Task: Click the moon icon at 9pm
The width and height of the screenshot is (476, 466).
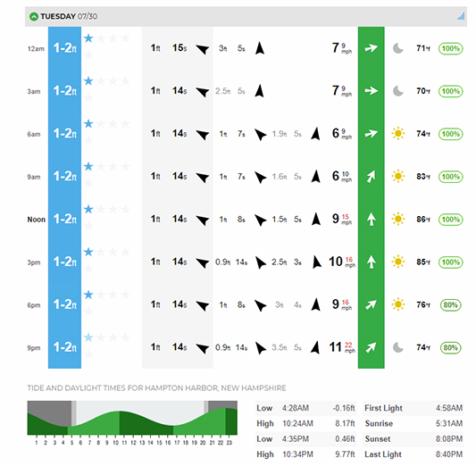Action: pos(398,347)
